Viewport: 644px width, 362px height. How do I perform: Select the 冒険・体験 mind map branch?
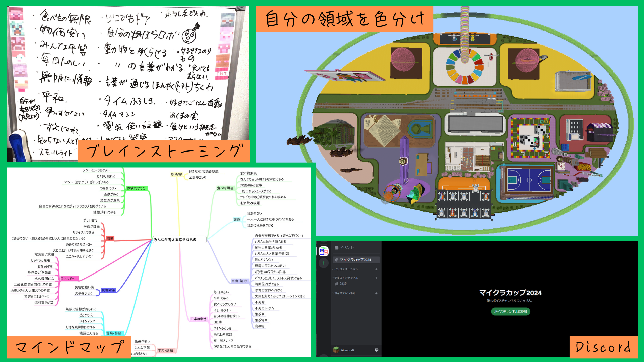pyautogui.click(x=114, y=334)
